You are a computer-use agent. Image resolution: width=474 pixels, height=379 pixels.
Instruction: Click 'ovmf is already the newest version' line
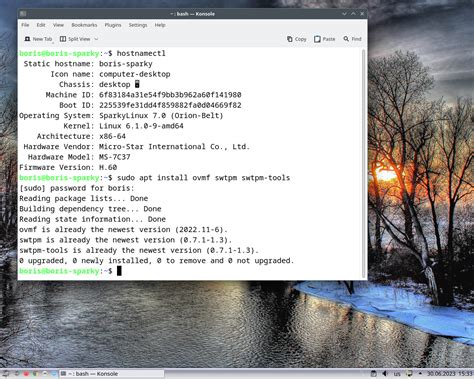(x=123, y=229)
